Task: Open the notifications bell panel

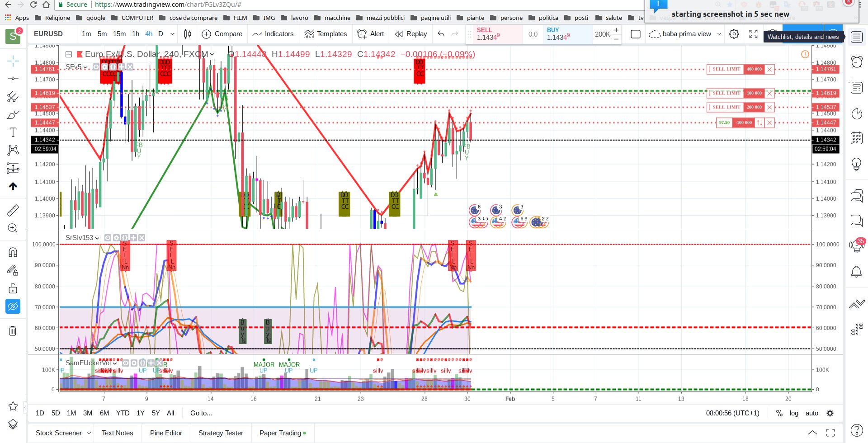Action: coord(857,272)
